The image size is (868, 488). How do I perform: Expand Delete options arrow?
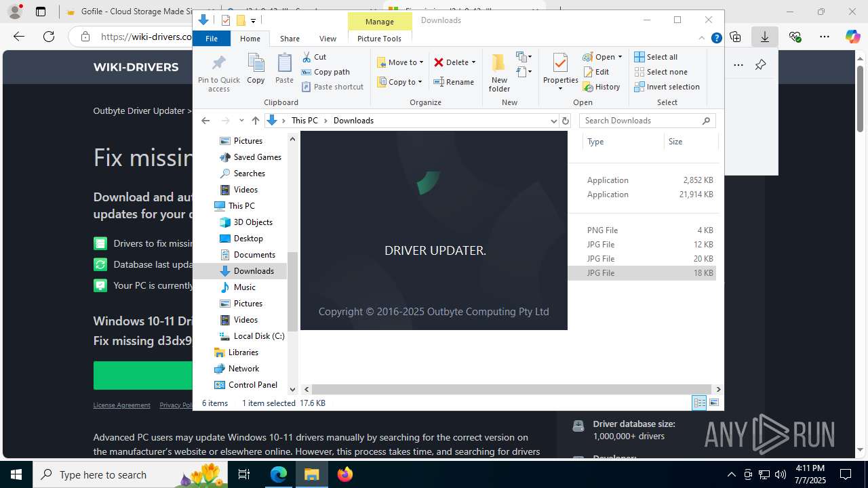point(473,62)
